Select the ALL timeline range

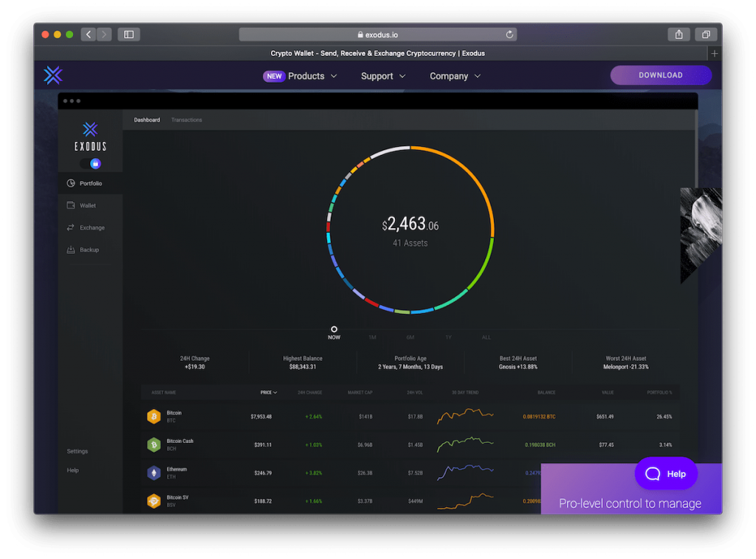click(x=486, y=337)
